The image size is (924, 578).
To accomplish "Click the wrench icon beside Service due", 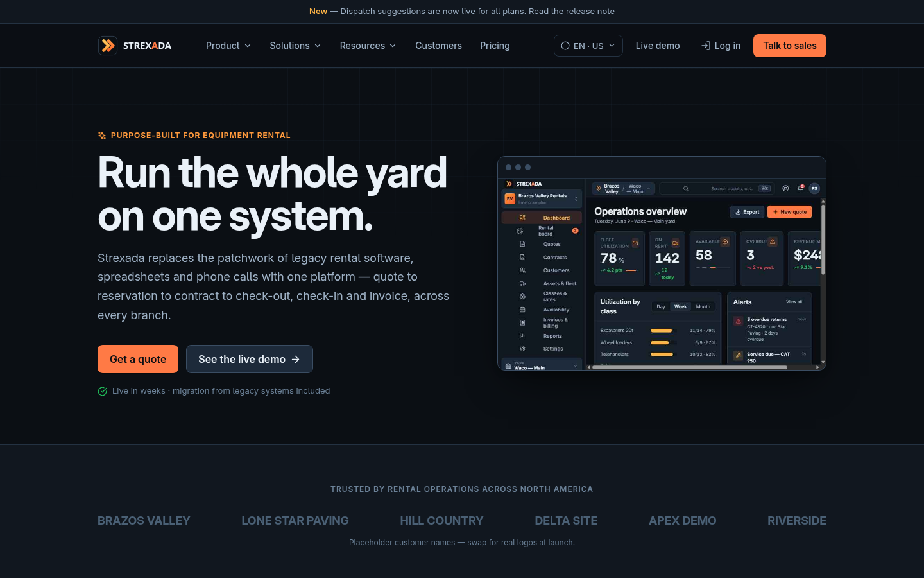I will 739,356.
